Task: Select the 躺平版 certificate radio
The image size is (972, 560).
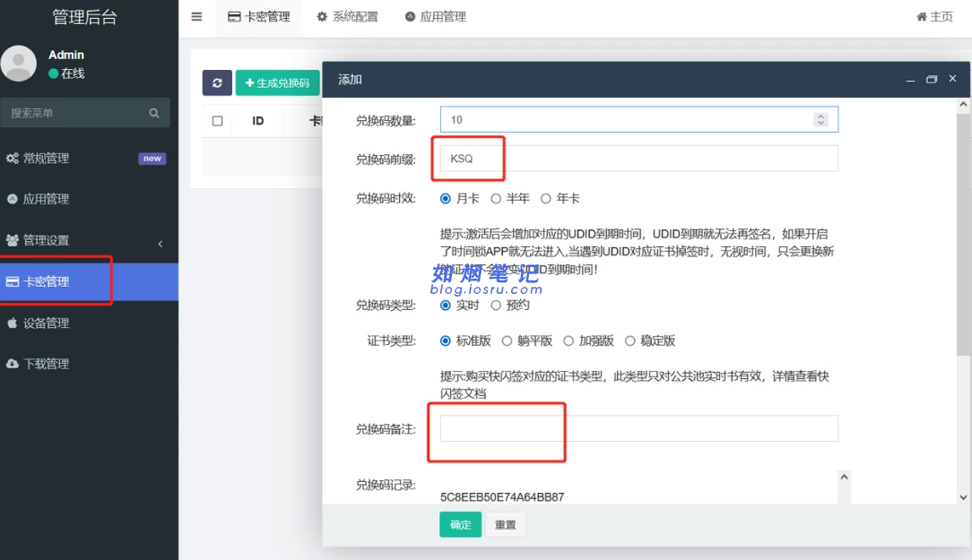Action: [508, 341]
